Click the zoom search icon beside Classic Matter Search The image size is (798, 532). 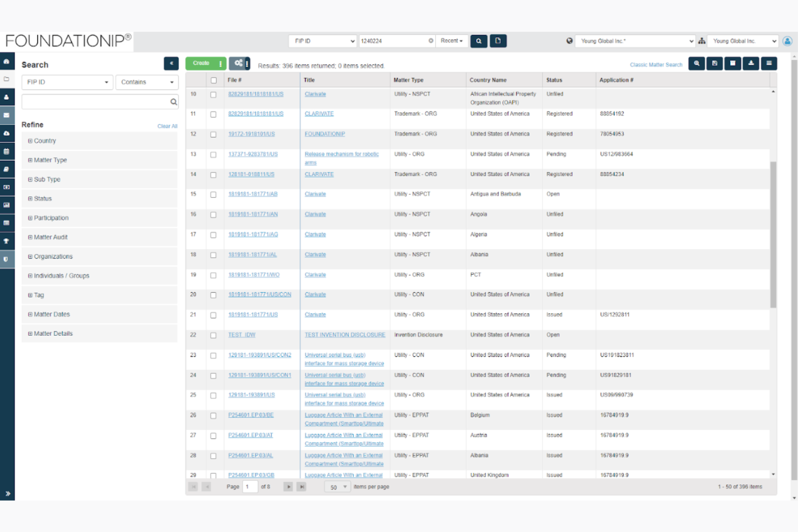coord(697,64)
